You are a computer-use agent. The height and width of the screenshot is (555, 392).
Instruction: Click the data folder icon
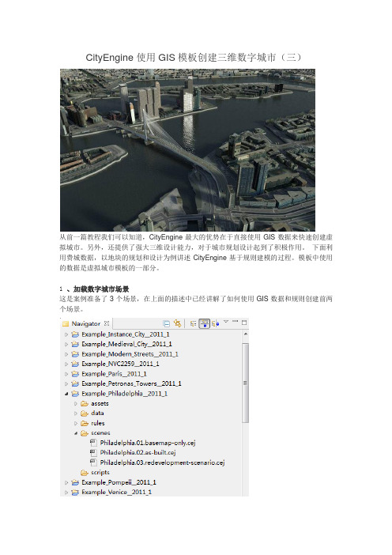(85, 413)
